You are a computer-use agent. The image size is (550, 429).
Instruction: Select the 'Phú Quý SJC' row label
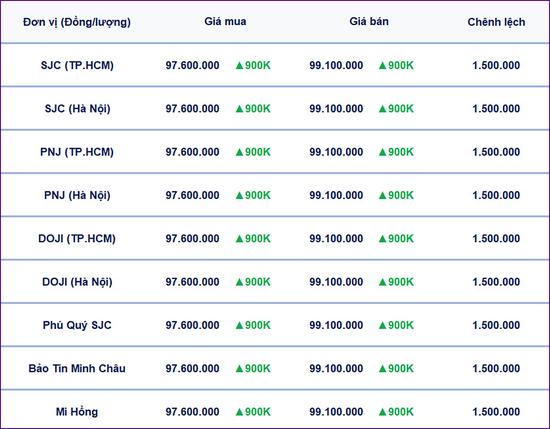pos(77,325)
